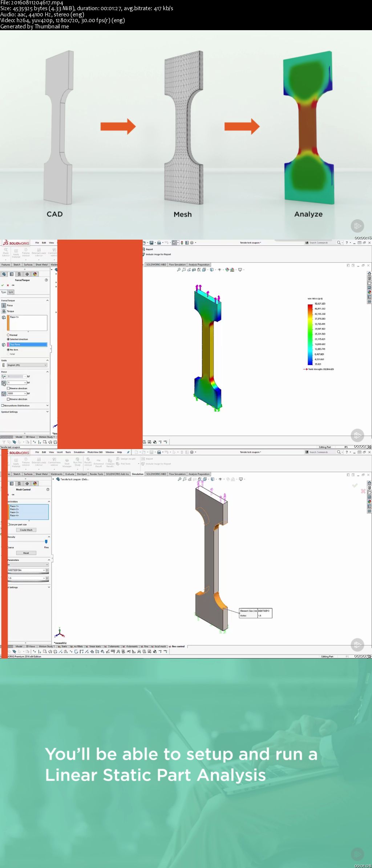372x868 pixels.
Task: Open the Render Tools command tab
Action: coord(96,474)
